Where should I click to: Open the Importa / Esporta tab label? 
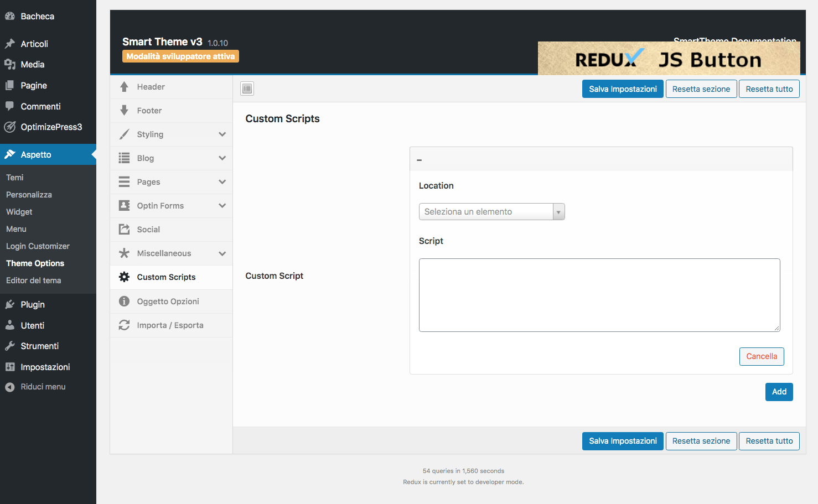[170, 325]
